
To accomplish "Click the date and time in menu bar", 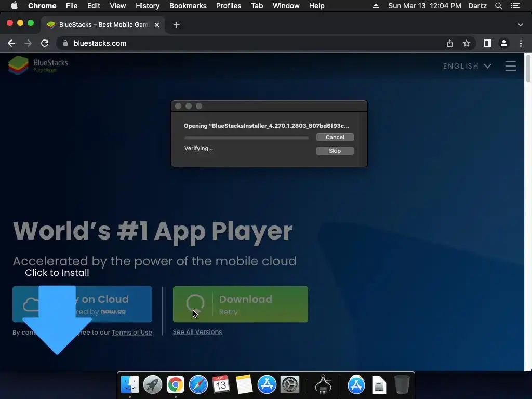I will [424, 6].
